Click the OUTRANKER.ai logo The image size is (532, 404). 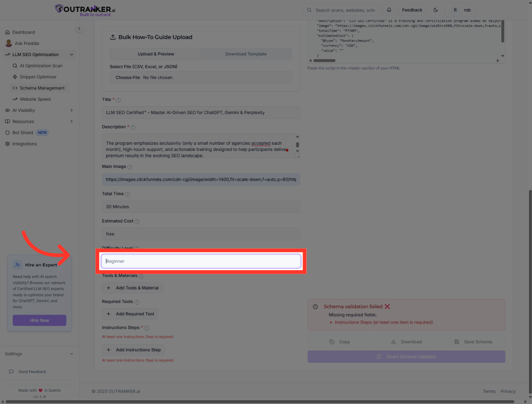tap(85, 10)
